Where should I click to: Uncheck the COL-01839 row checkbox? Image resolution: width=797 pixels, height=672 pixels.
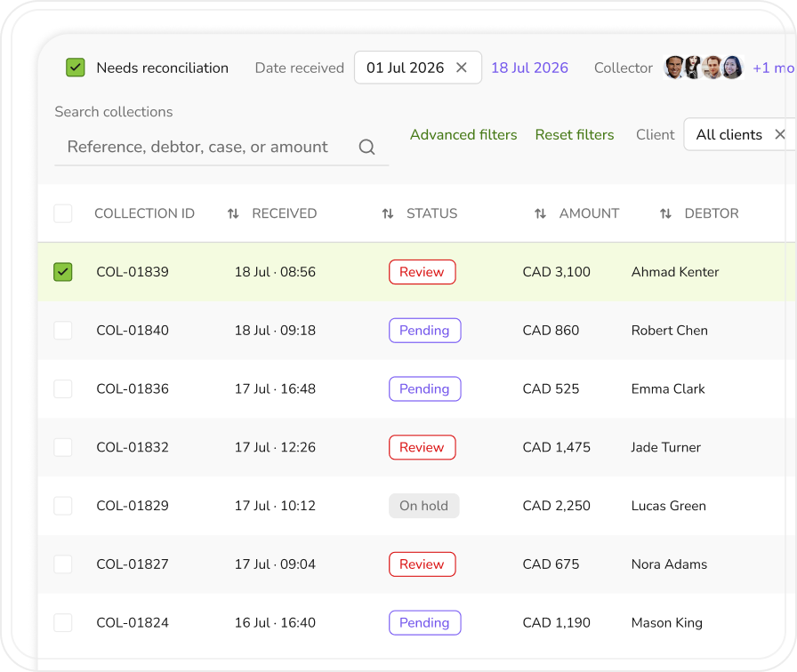[x=63, y=272]
